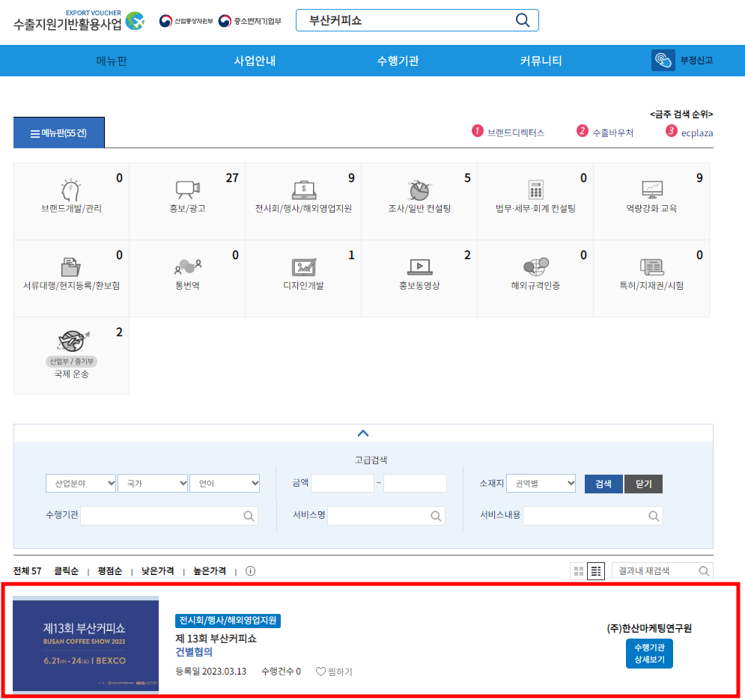Focus the 서비스명 search input

(x=386, y=516)
